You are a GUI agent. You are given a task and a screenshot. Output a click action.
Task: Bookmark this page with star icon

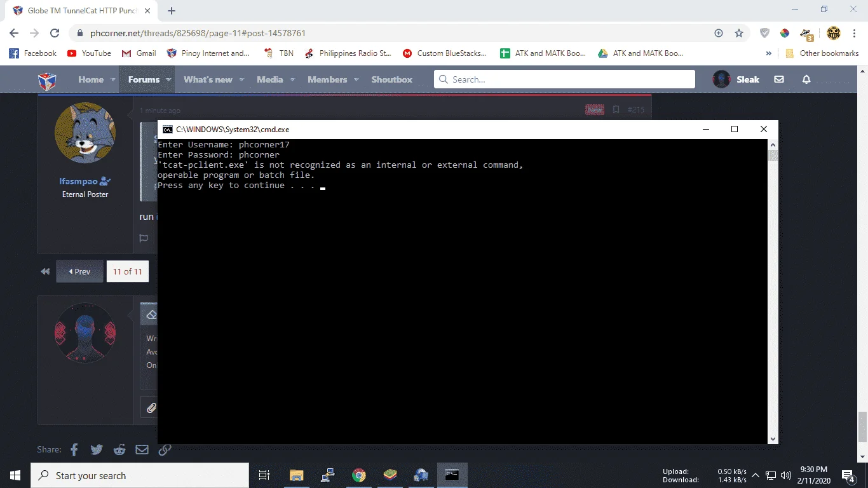739,33
